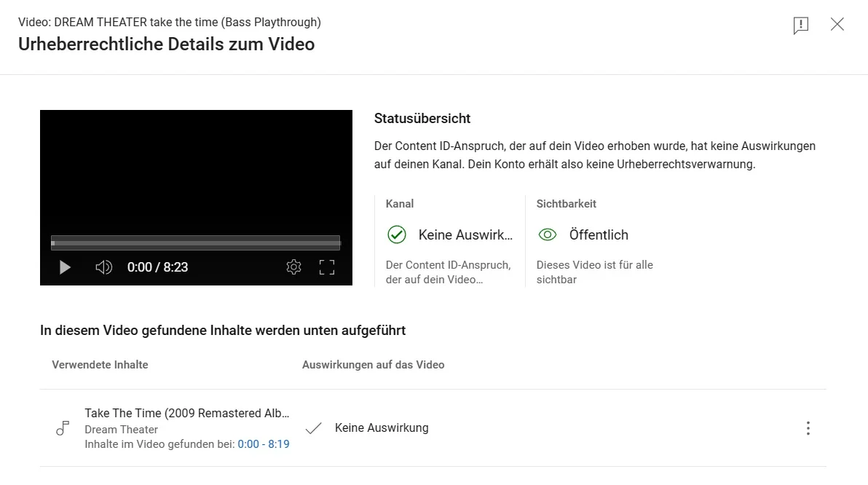The image size is (868, 485).
Task: Open the video player settings gear
Action: coord(293,267)
